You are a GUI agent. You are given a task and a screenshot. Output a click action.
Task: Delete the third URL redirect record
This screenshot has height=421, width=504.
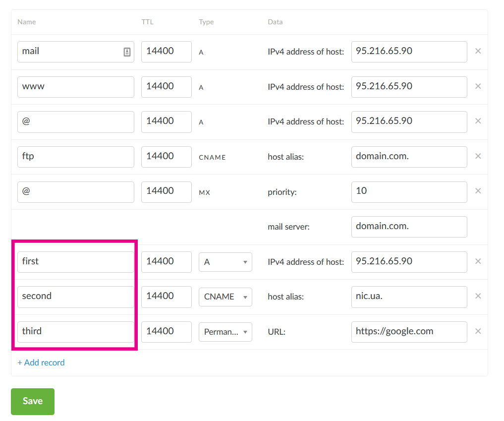click(x=478, y=331)
